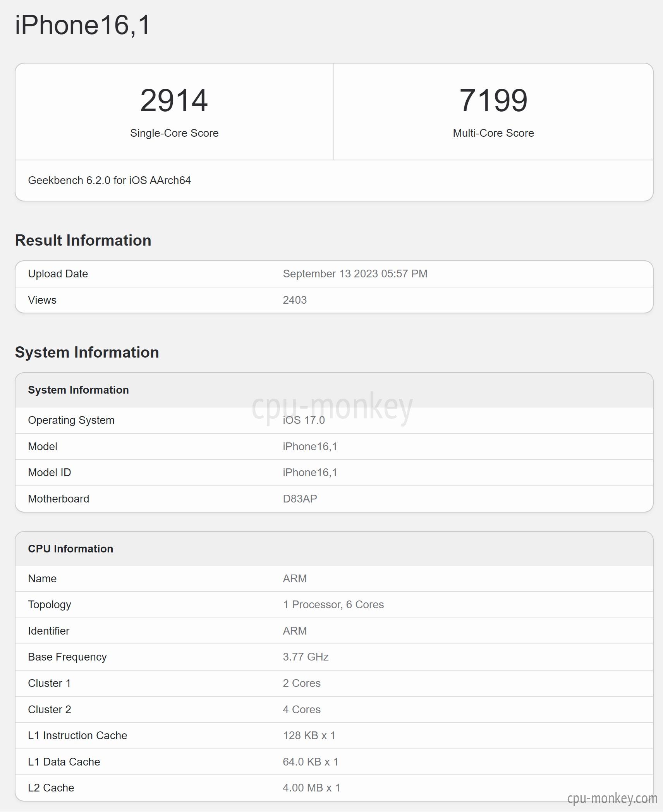Select ARM value in the Identifier row
The height and width of the screenshot is (812, 663).
point(295,631)
